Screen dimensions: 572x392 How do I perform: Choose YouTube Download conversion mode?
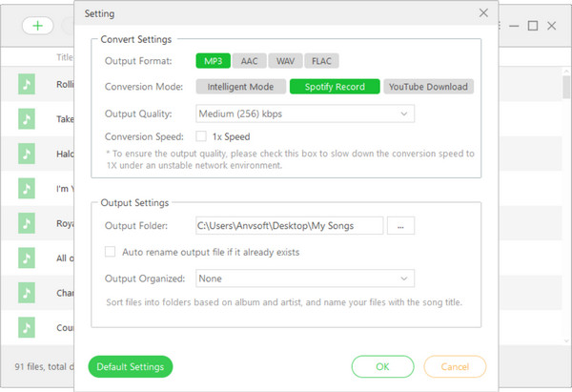(x=428, y=87)
